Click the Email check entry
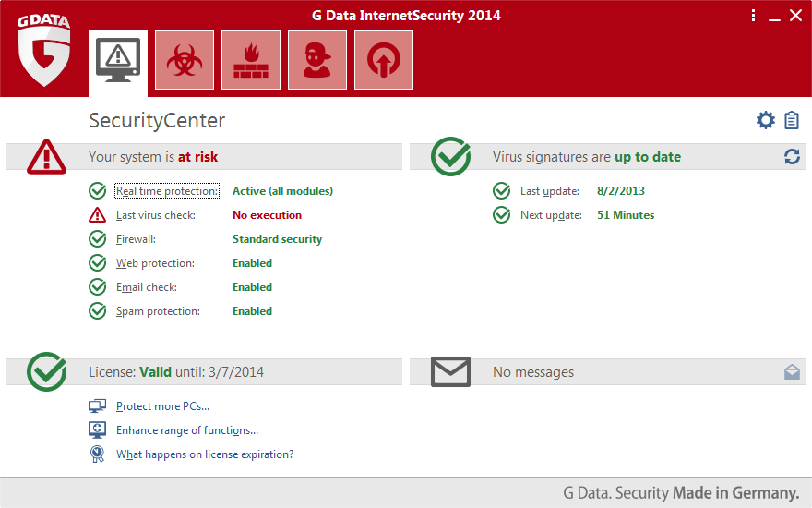 [x=146, y=287]
